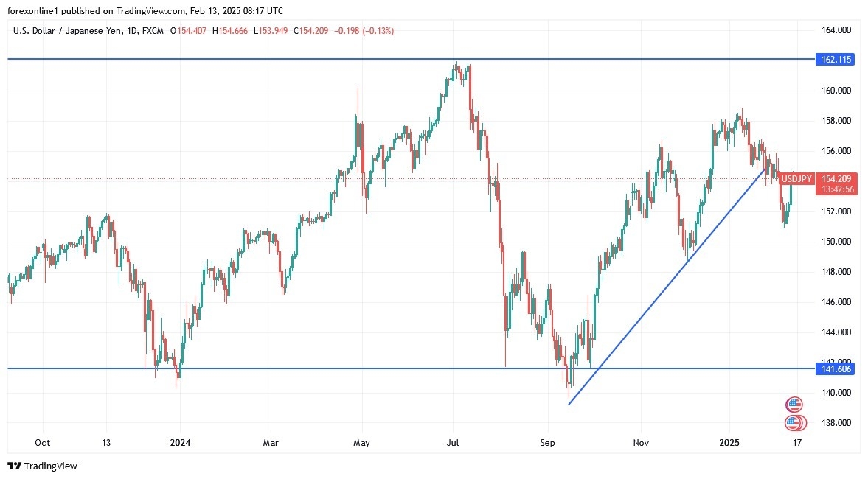This screenshot has width=868, height=479.
Task: Open the lower stacked US flag events
Action: click(795, 423)
